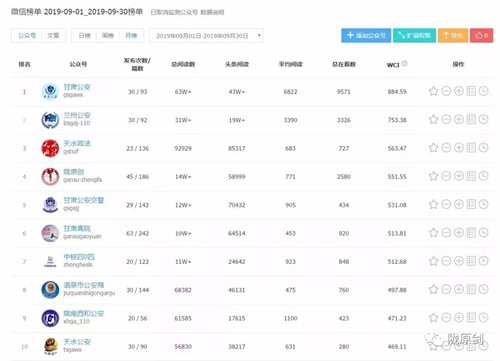Open the 天水政法 account link
500x361 pixels.
point(77,144)
